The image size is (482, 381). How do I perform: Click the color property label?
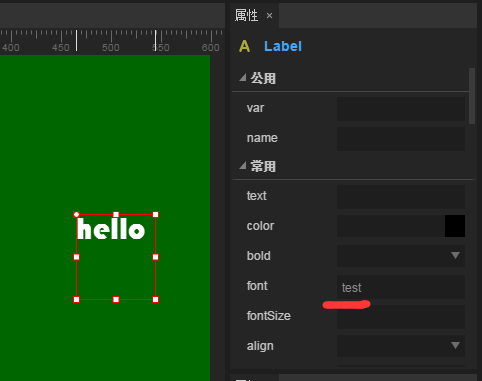click(x=260, y=226)
